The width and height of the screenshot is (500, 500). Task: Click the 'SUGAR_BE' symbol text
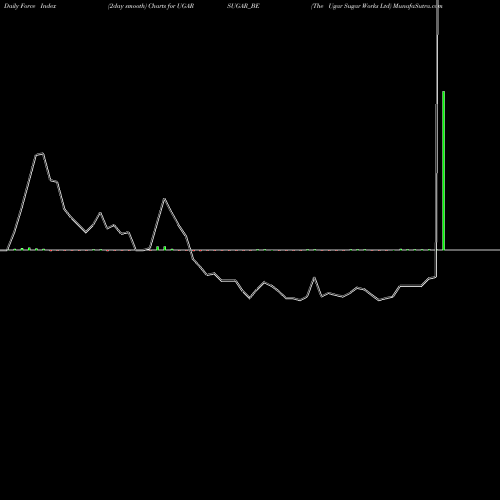[243, 6]
